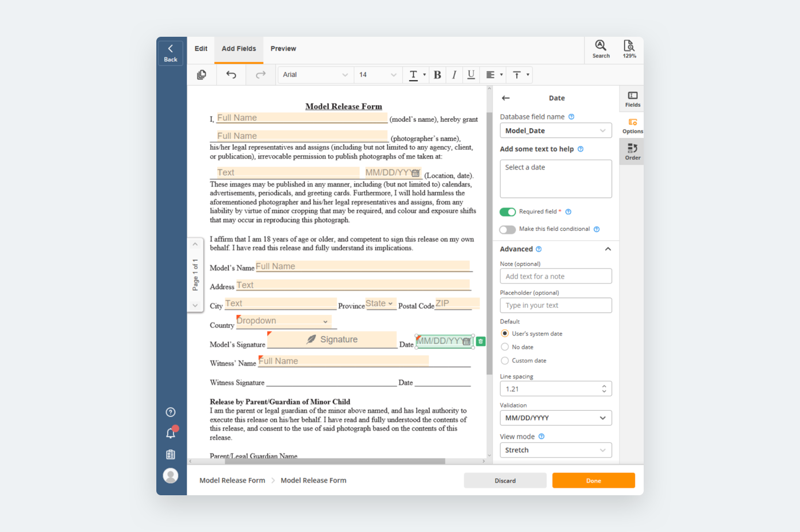Open the Search tool
This screenshot has width=800, height=532.
point(601,49)
